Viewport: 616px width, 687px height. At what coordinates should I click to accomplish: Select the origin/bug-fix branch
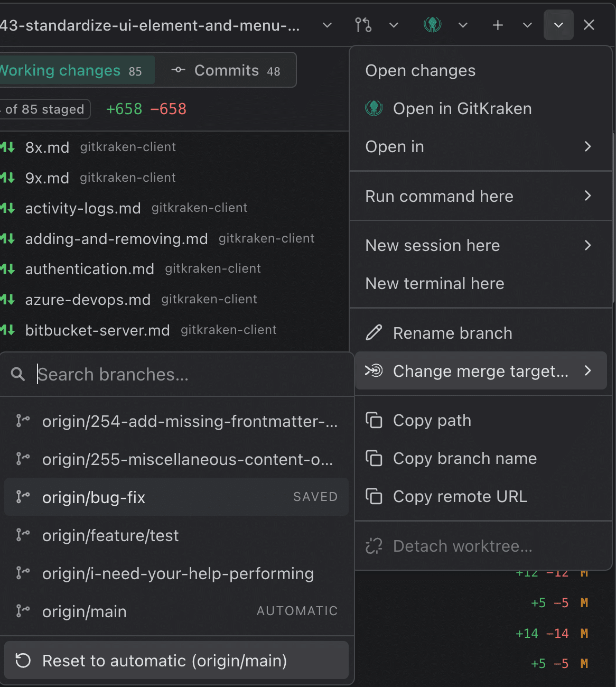(176, 497)
